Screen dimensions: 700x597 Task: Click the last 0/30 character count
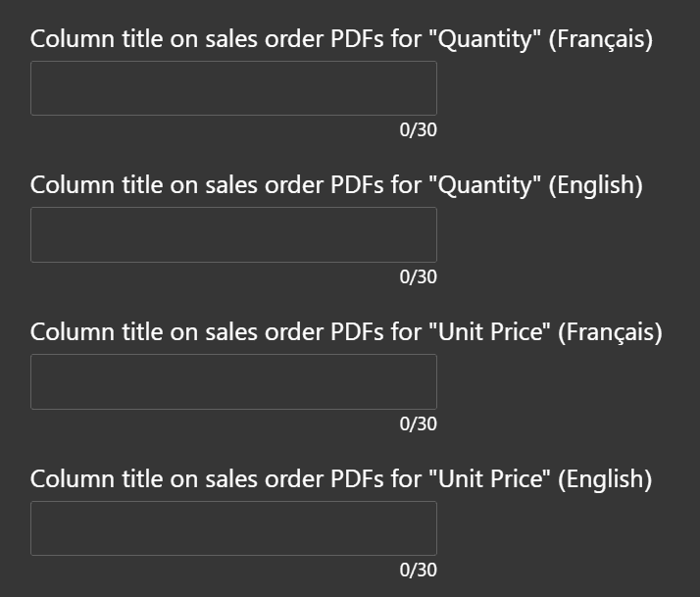(418, 571)
